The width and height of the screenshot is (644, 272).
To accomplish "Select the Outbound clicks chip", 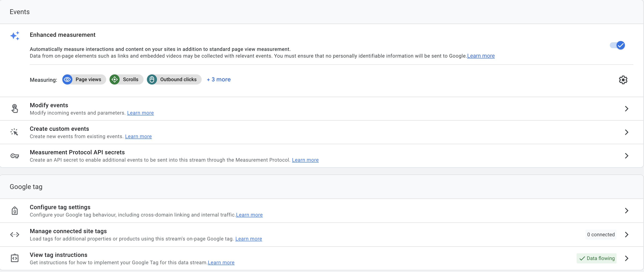I will [174, 79].
